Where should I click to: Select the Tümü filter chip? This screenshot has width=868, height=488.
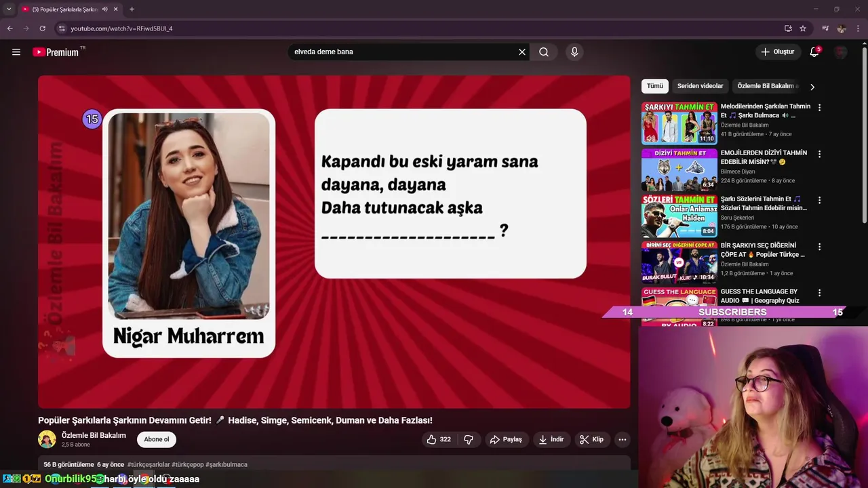pyautogui.click(x=655, y=86)
